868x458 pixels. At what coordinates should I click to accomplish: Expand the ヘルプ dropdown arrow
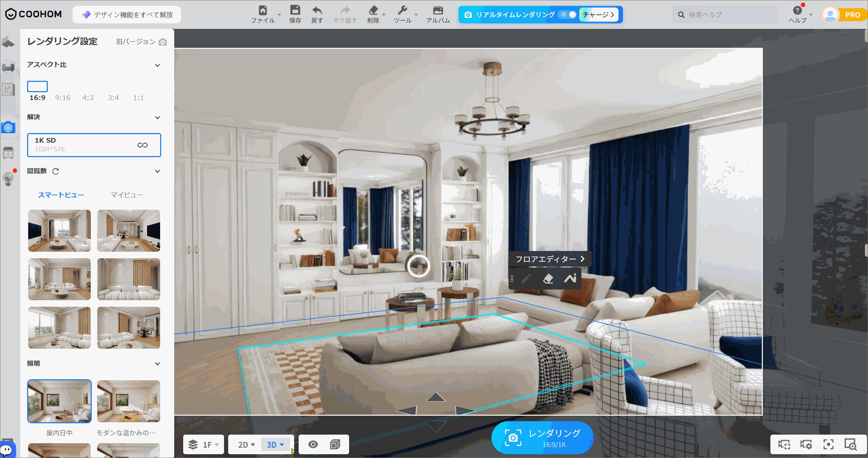[x=811, y=15]
